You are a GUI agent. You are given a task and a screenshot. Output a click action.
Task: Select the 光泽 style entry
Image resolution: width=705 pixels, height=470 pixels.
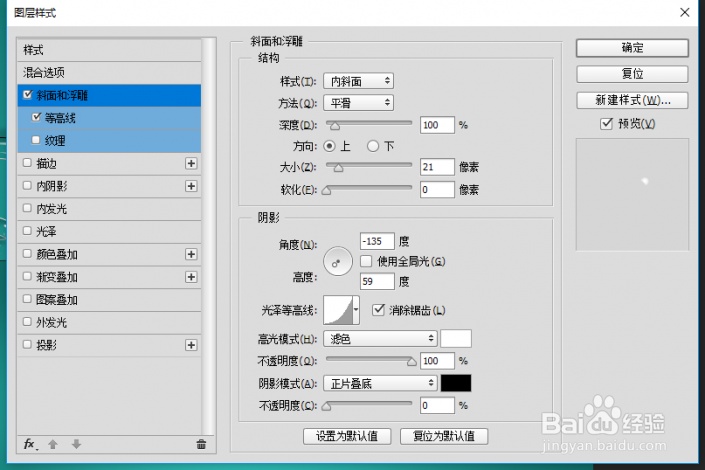109,232
